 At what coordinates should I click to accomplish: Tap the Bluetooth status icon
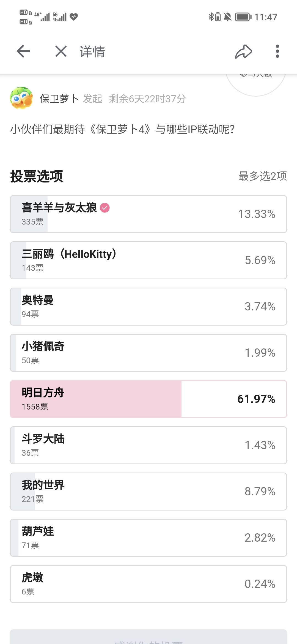(x=211, y=17)
